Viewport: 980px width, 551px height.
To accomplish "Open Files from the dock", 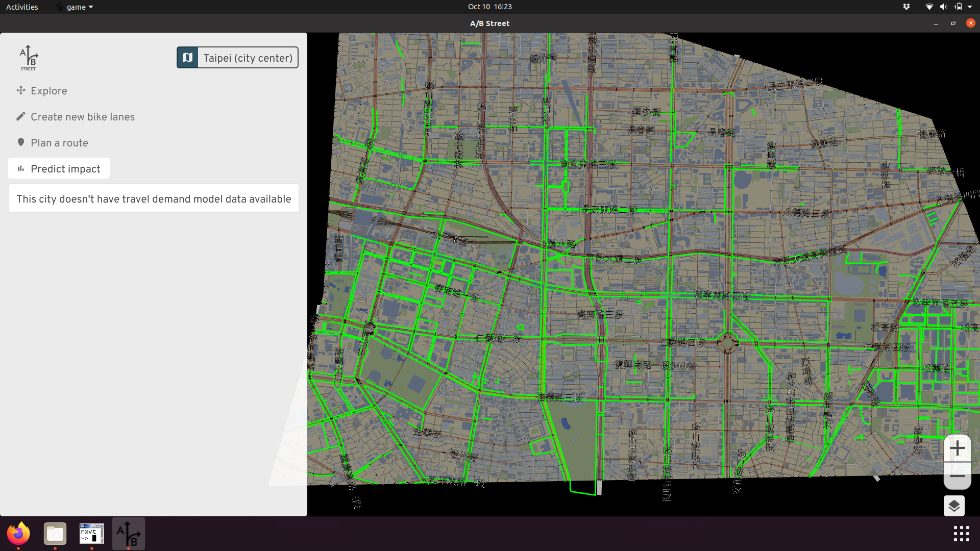I will [x=55, y=534].
